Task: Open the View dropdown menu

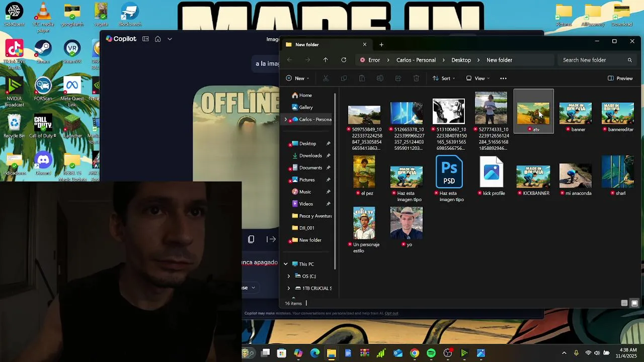Action: [478, 78]
